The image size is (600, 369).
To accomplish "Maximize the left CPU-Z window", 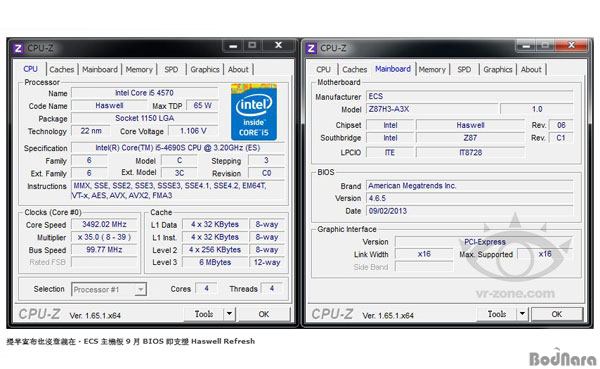I will click(x=252, y=46).
